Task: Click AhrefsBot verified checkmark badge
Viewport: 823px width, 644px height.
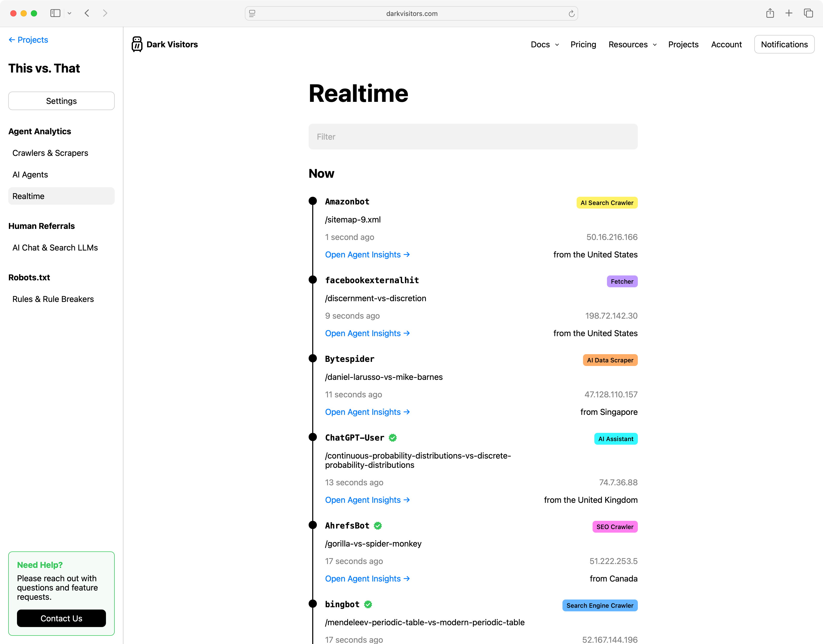Action: [378, 526]
